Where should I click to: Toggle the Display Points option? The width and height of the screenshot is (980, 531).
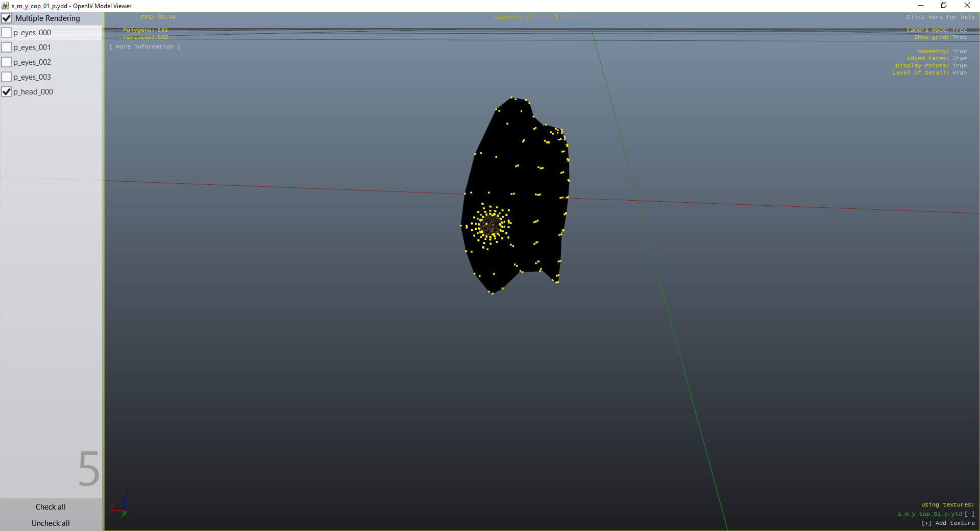[x=932, y=66]
